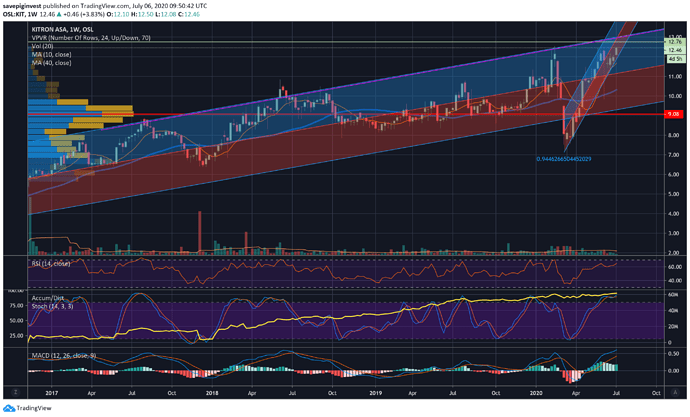Click the 60.00 level on RSI axis

(675, 267)
